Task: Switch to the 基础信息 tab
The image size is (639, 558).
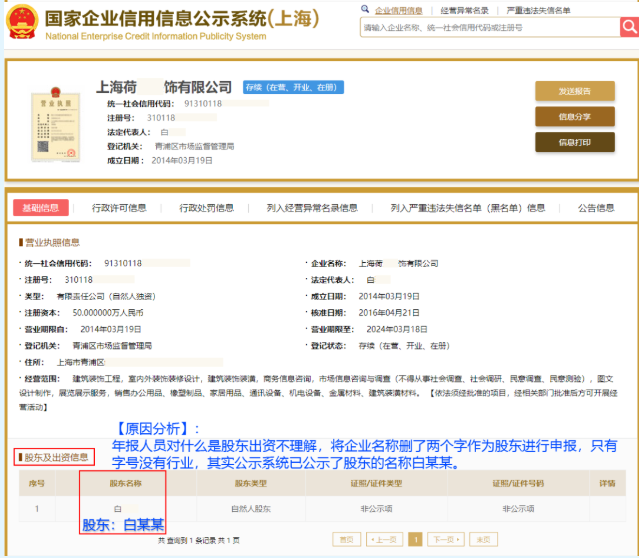Action: 41,208
